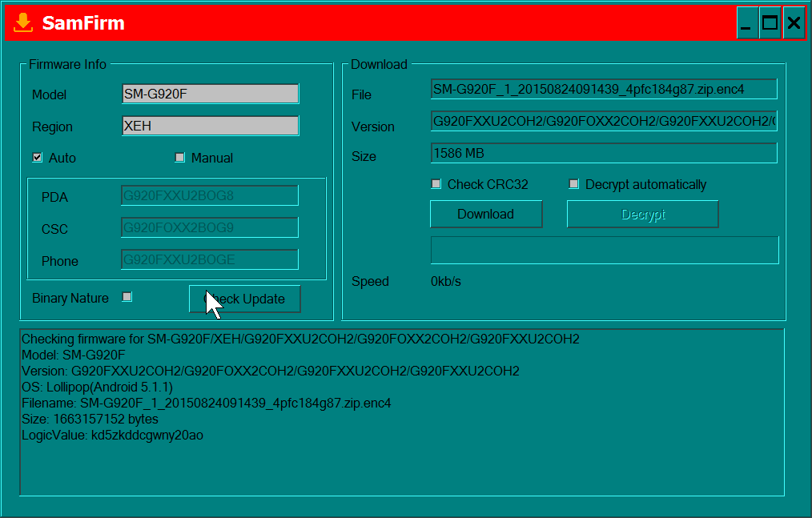Minimize the SamFirm window
Viewport: 812px width, 518px height.
tap(748, 22)
